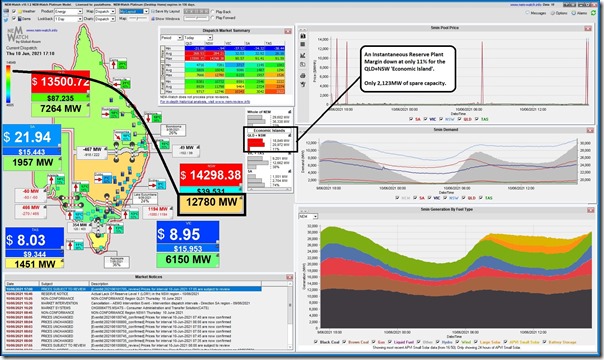Image resolution: width=604 pixels, height=360 pixels.
Task: Toggle the Dams checkbox
Action: (x=14, y=18)
